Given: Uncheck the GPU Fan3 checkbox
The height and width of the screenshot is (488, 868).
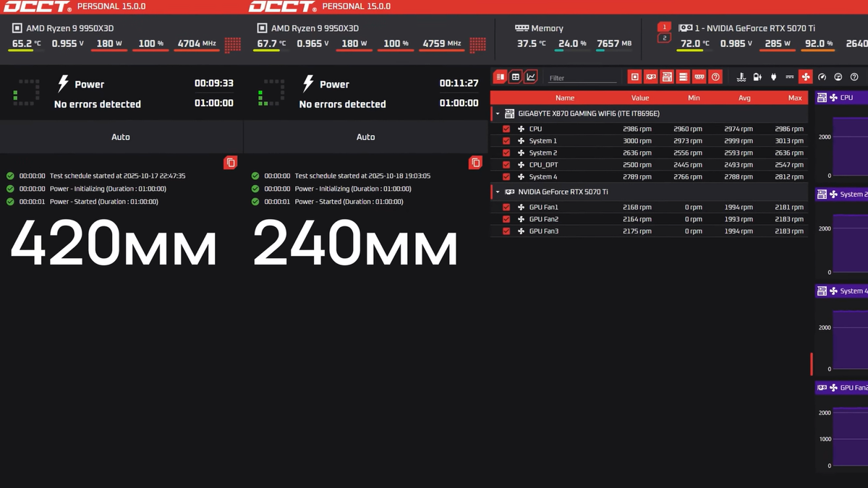Looking at the screenshot, I should tap(506, 231).
